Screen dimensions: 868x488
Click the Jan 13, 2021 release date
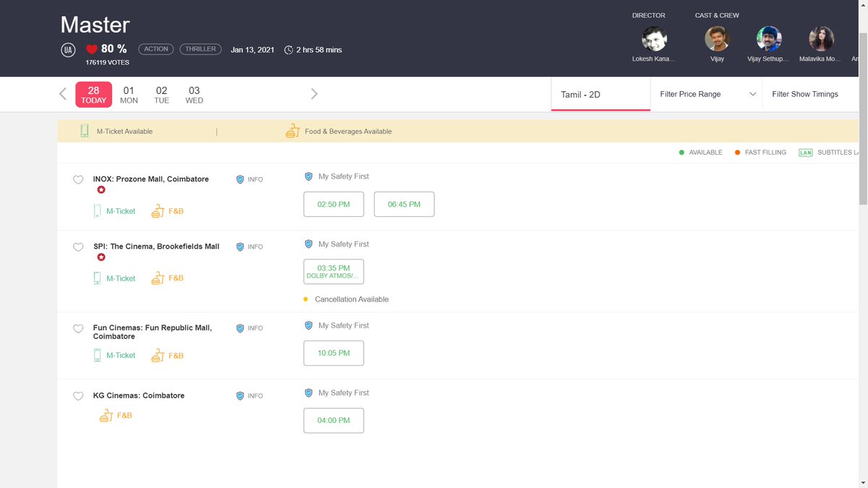tap(252, 50)
